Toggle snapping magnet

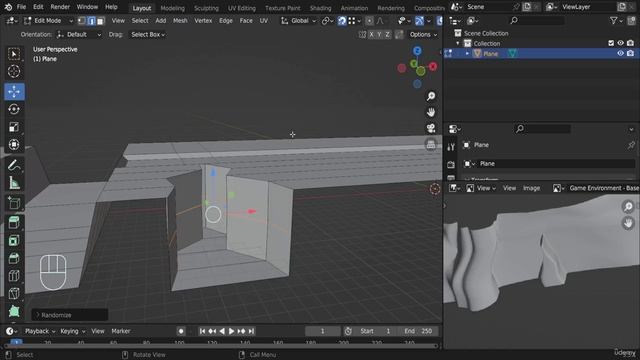pyautogui.click(x=342, y=20)
